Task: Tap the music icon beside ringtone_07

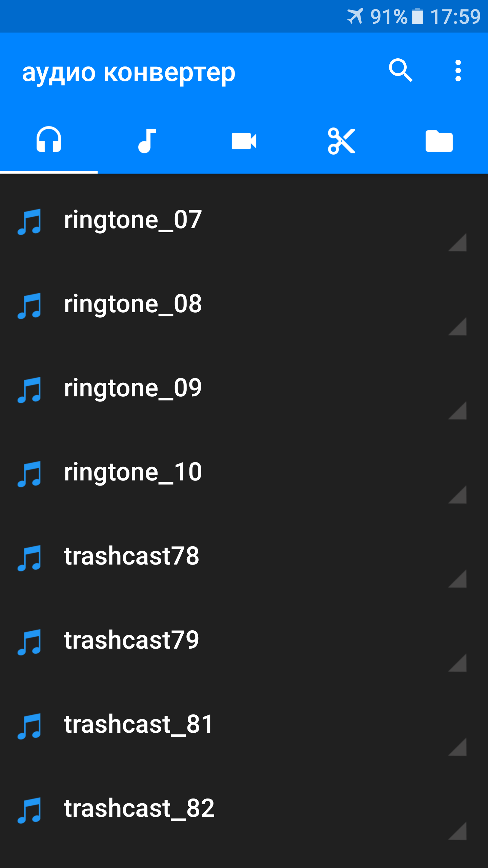Action: (x=29, y=222)
